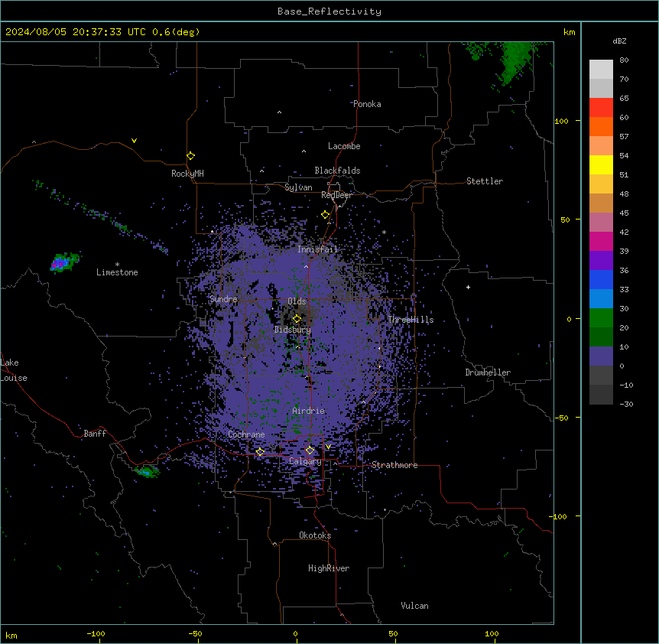Click the Base_Reflectivity title text
This screenshot has height=644, width=659.
click(329, 11)
